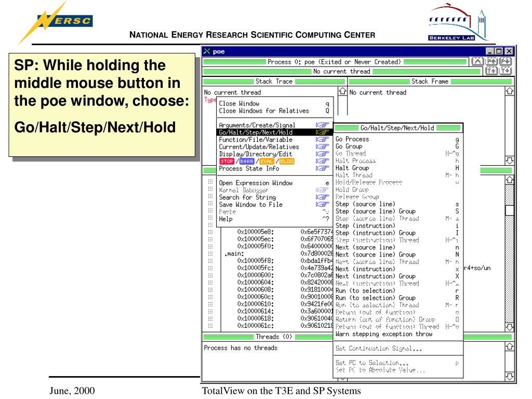532x399 pixels.
Task: Click the orange ELOG tag in the menu
Action: pos(287,162)
